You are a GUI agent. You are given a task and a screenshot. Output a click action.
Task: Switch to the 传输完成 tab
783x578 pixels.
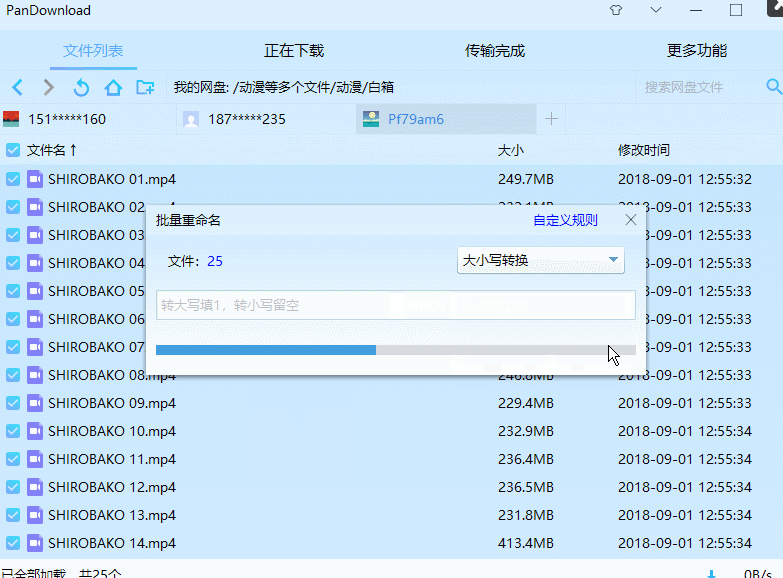[x=495, y=50]
